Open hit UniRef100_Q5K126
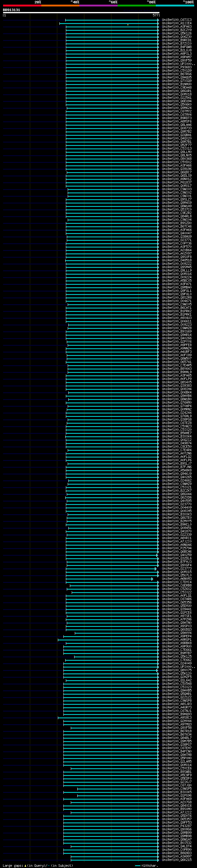The width and height of the screenshot is (197, 868). (176, 33)
